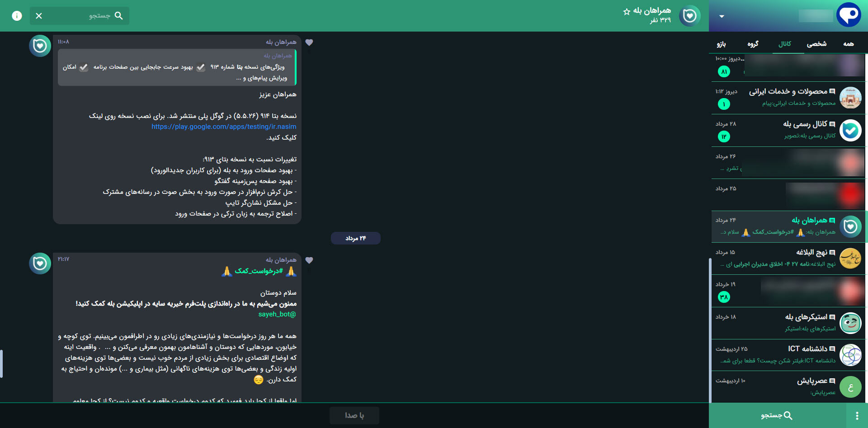Switch to the شخصی tab
Image resolution: width=868 pixels, height=428 pixels.
click(817, 44)
